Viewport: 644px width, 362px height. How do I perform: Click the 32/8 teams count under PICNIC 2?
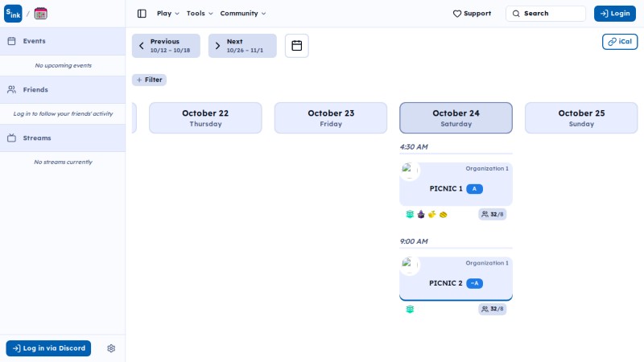[492, 309]
